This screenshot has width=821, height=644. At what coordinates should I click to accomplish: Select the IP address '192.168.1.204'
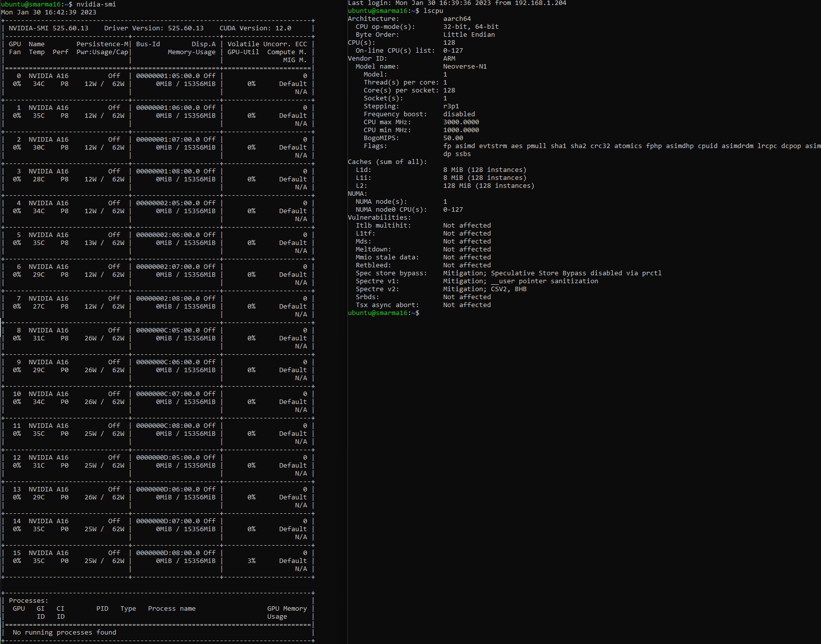coord(541,3)
